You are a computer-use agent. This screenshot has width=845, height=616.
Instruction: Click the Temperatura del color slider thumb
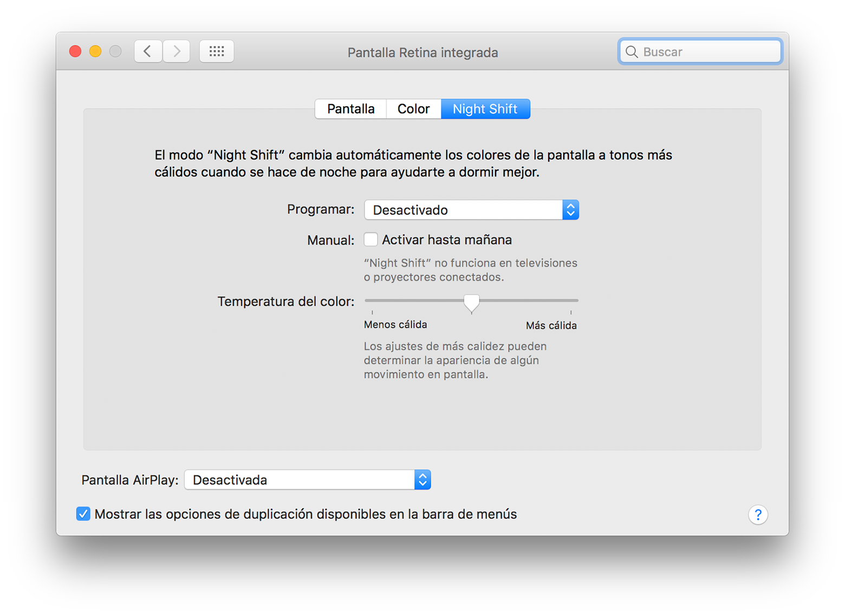pos(472,304)
